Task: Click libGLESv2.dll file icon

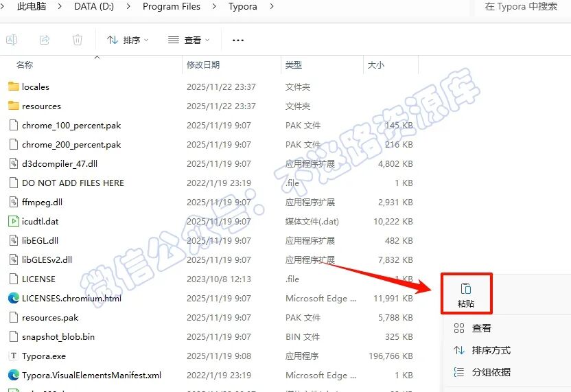Action: click(x=14, y=260)
